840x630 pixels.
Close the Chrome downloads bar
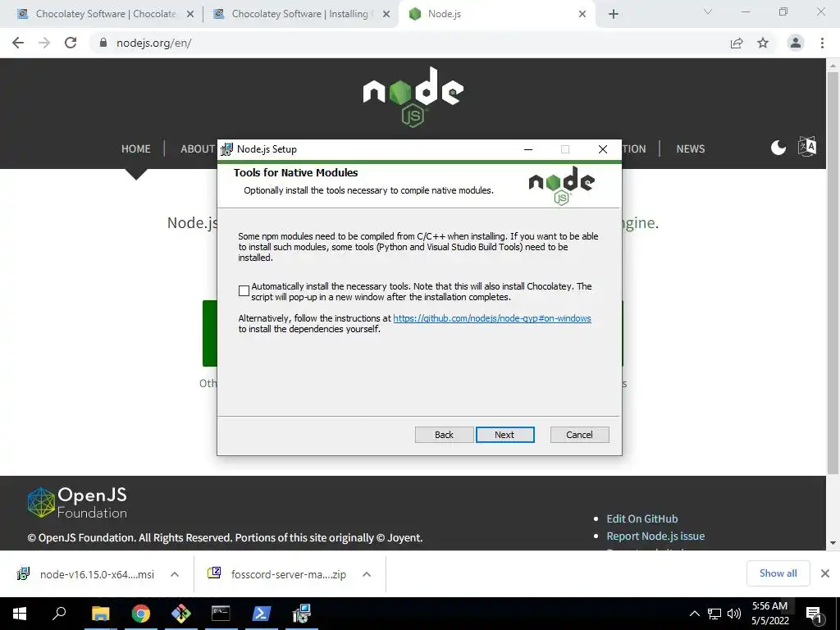[825, 573]
